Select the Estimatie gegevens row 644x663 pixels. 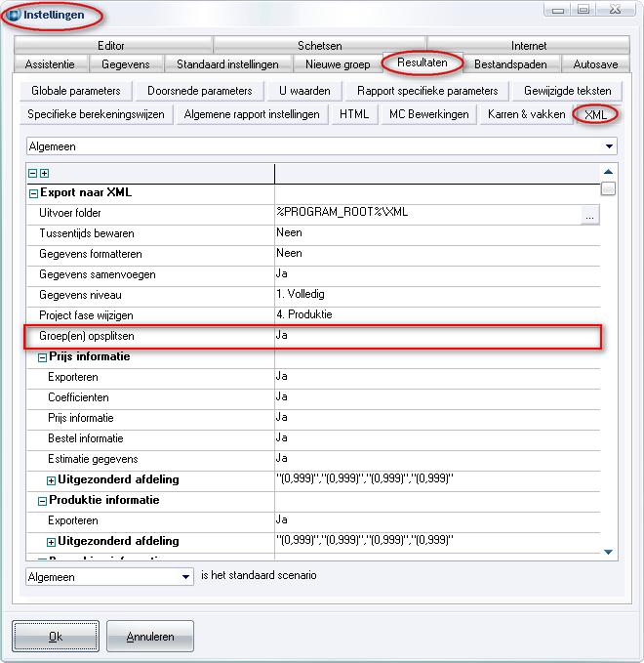[313, 461]
